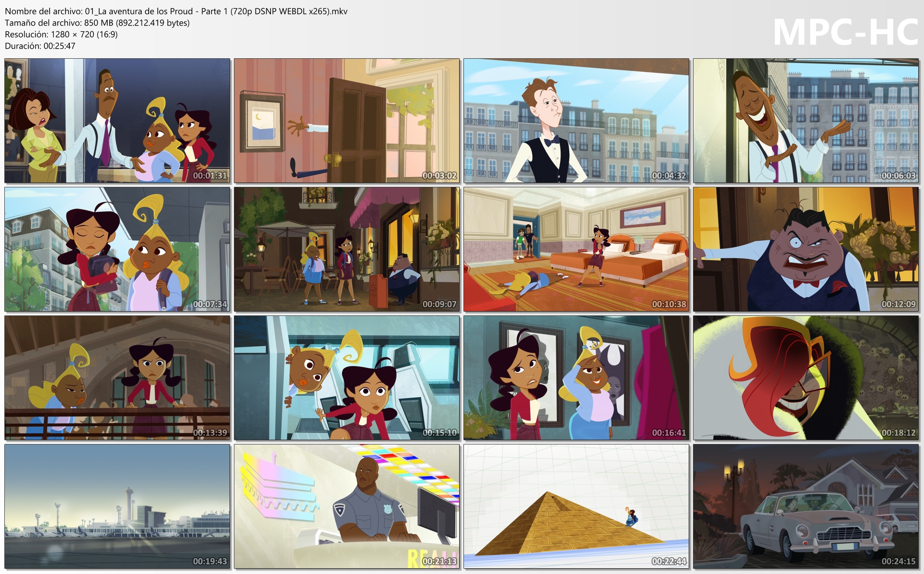The width and height of the screenshot is (924, 574).
Task: Click the thumbnail timestamped 00:01:31
Action: 117,121
